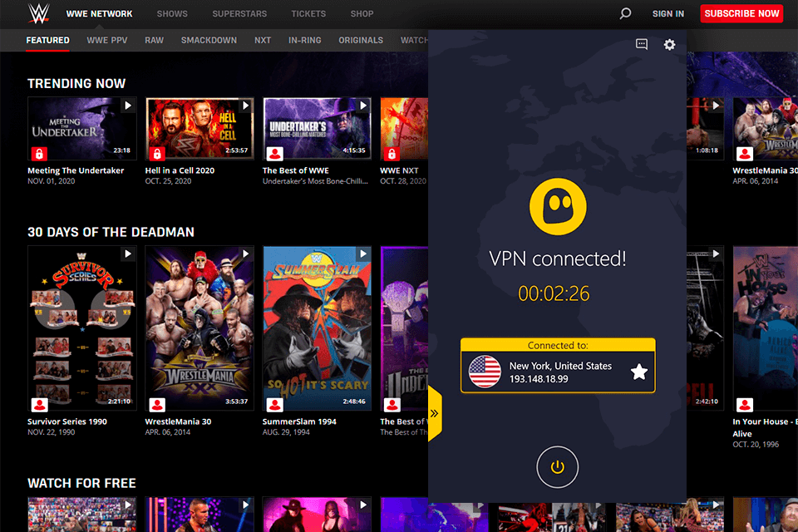Click lock icon on Meeting The Undertaker
798x532 pixels.
39,153
